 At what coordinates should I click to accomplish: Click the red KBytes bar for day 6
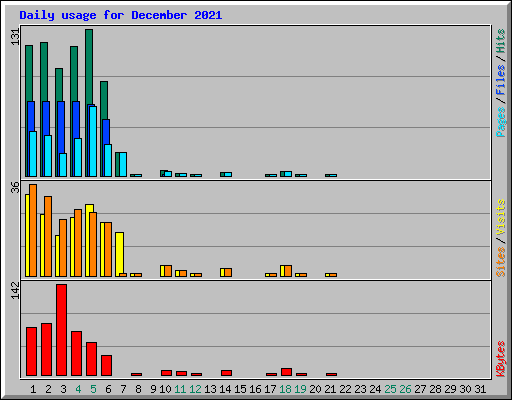pos(106,366)
